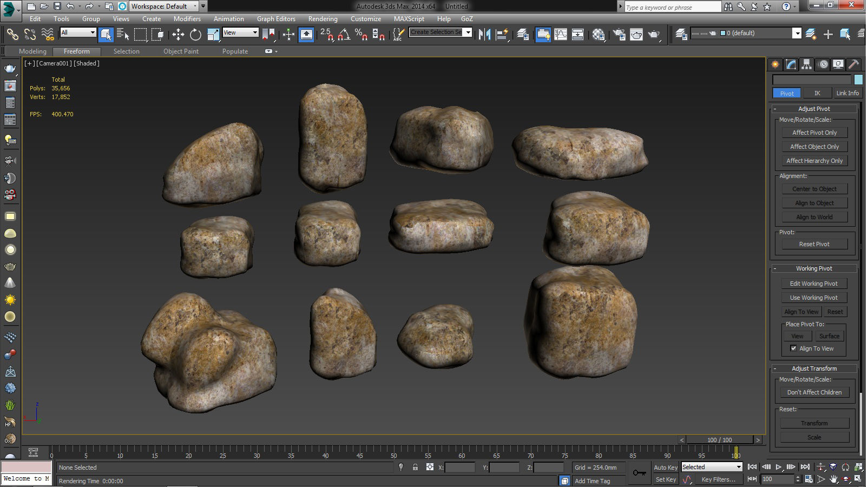Click the Unlink Selection icon

click(30, 34)
